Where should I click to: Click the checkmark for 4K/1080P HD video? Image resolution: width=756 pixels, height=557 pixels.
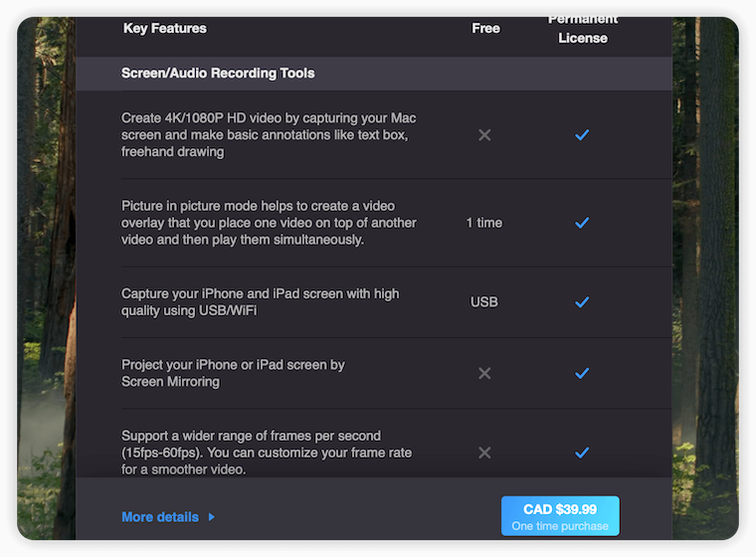coord(582,134)
